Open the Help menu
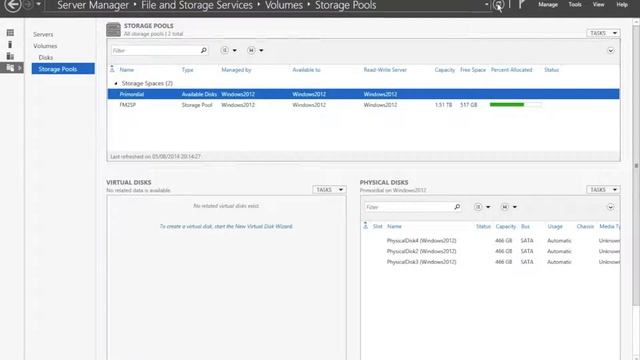 622,4
